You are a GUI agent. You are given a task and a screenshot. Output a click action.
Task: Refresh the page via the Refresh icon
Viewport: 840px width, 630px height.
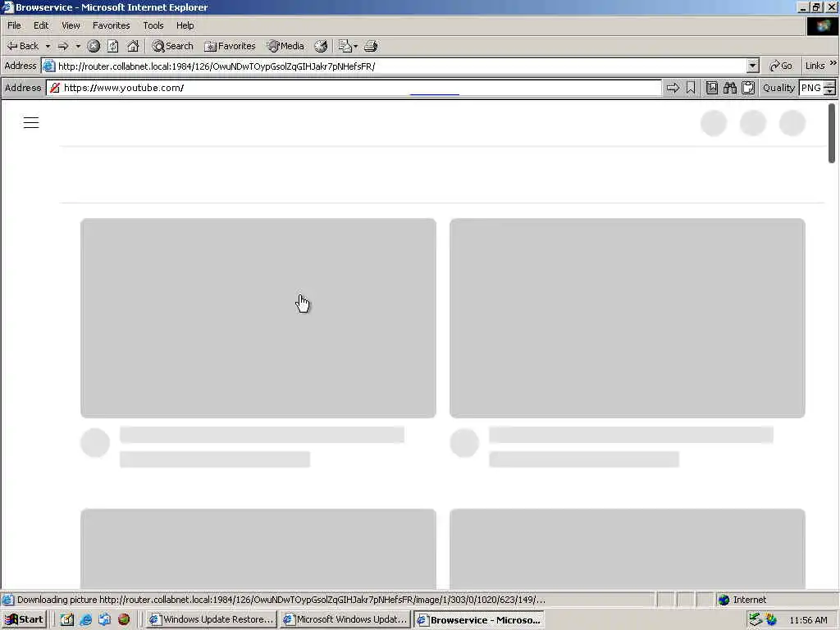point(112,46)
